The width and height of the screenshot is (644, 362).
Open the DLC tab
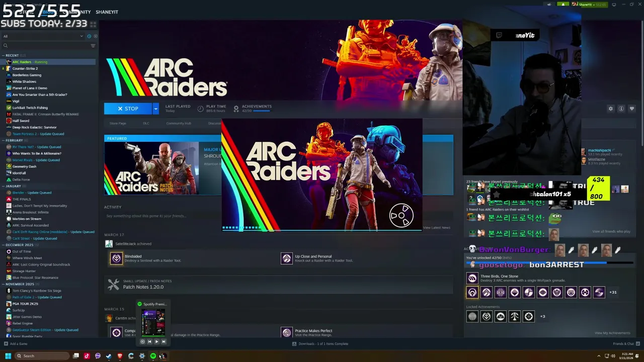[146, 123]
